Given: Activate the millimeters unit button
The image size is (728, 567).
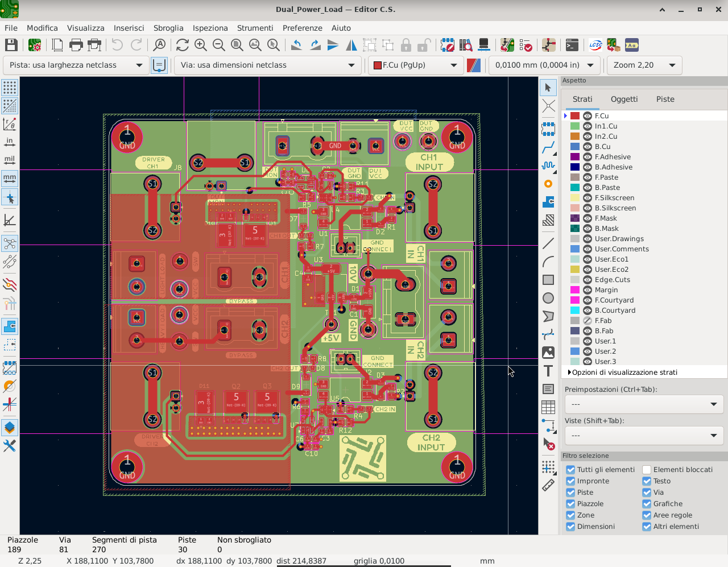Looking at the screenshot, I should tap(10, 178).
